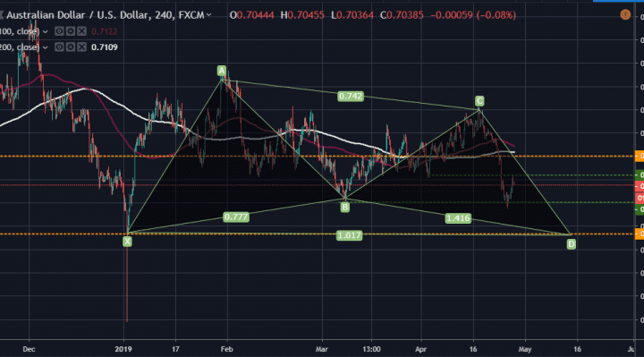Select the X point label of the pattern
Image resolution: width=644 pixels, height=357 pixels.
[x=127, y=242]
